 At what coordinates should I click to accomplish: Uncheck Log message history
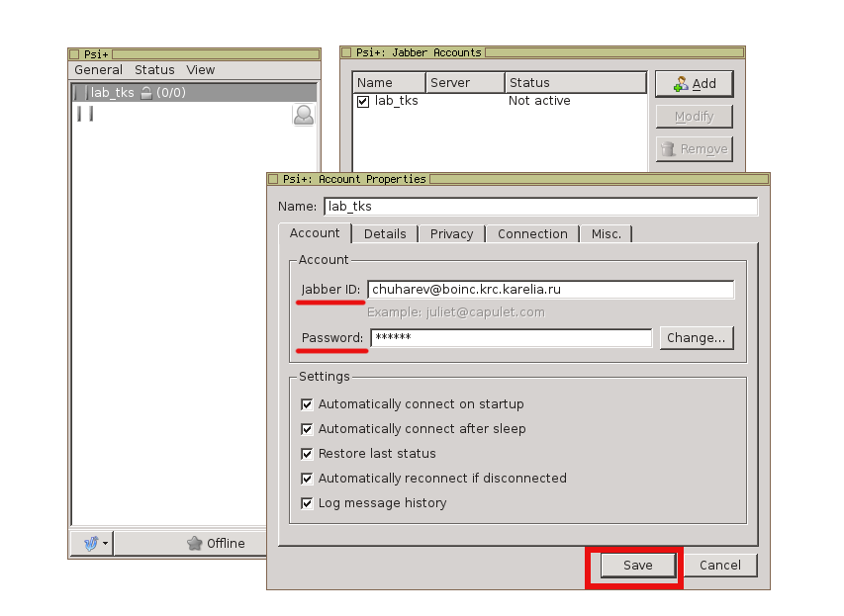tap(307, 503)
